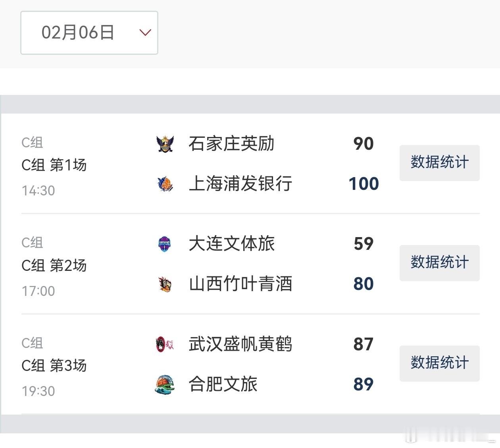The height and width of the screenshot is (448, 500).
Task: Click the 上海浦发银行 team logo
Action: pyautogui.click(x=165, y=184)
